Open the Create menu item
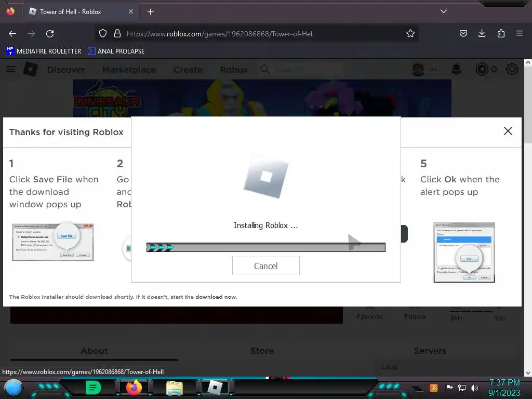Viewport: 532px width, 399px height. [x=188, y=70]
